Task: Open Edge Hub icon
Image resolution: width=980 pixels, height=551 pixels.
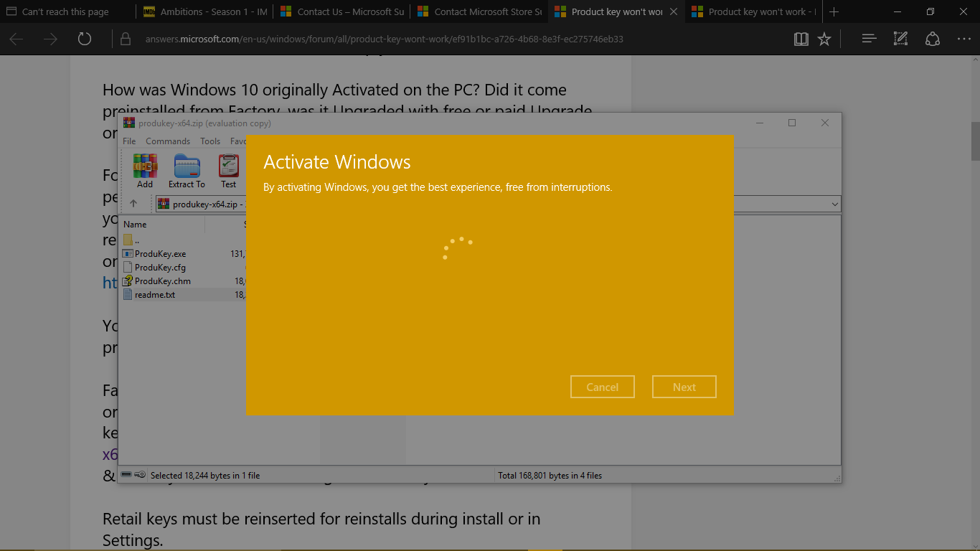Action: click(869, 39)
